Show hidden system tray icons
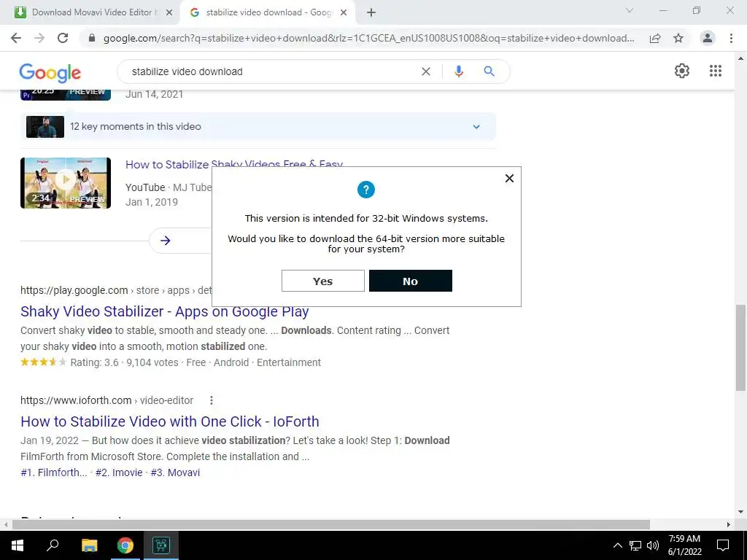The image size is (747, 560). [617, 545]
